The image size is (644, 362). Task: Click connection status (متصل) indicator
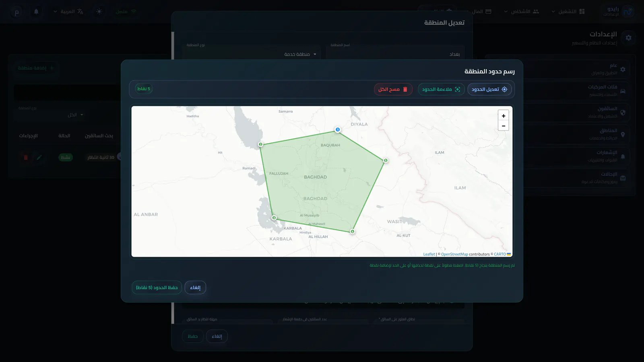(x=126, y=11)
